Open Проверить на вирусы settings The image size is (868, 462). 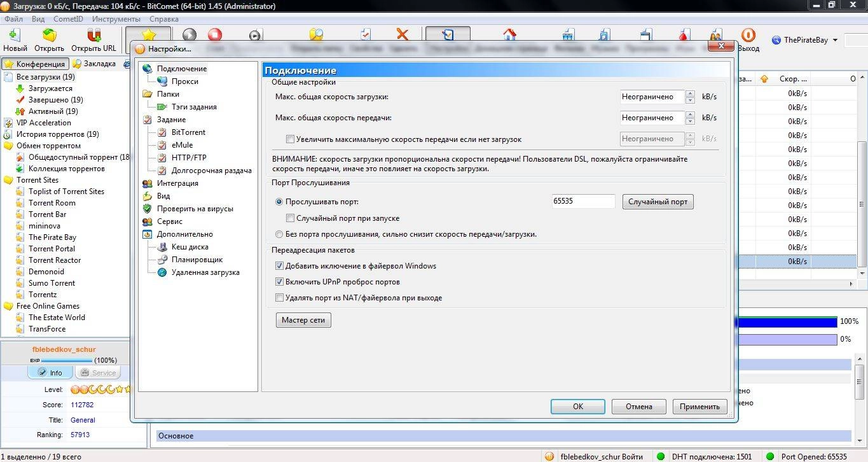click(x=195, y=209)
